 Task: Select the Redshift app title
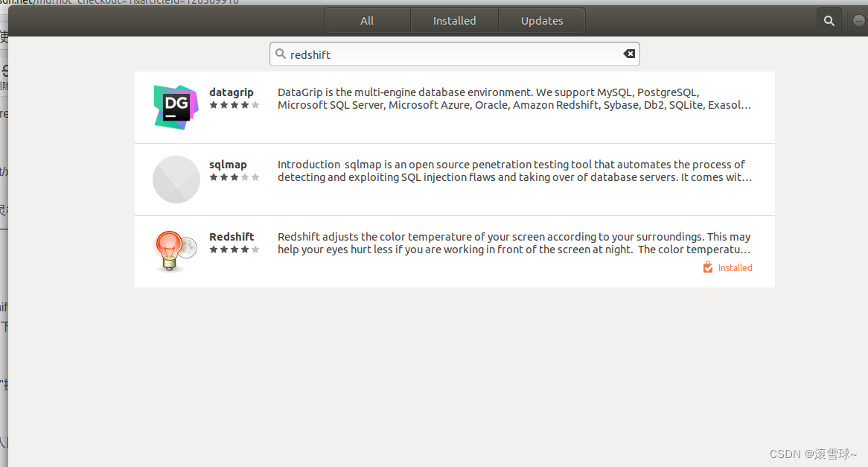tap(232, 237)
